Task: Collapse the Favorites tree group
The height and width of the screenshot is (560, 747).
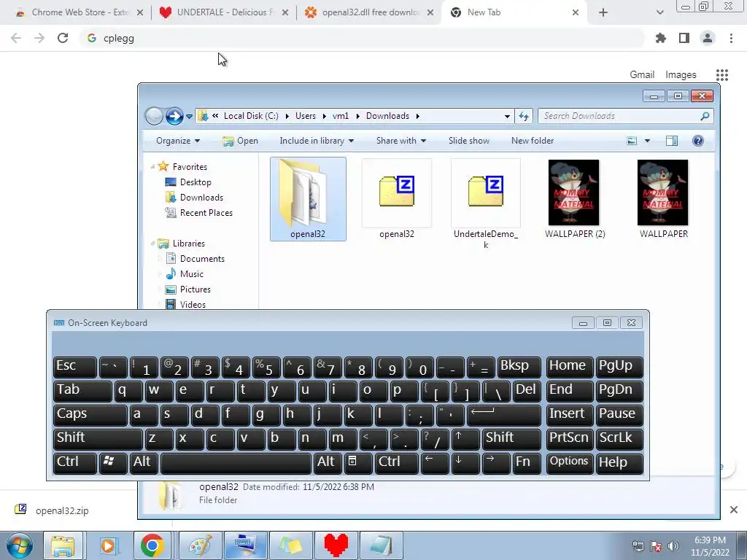Action: coord(152,167)
